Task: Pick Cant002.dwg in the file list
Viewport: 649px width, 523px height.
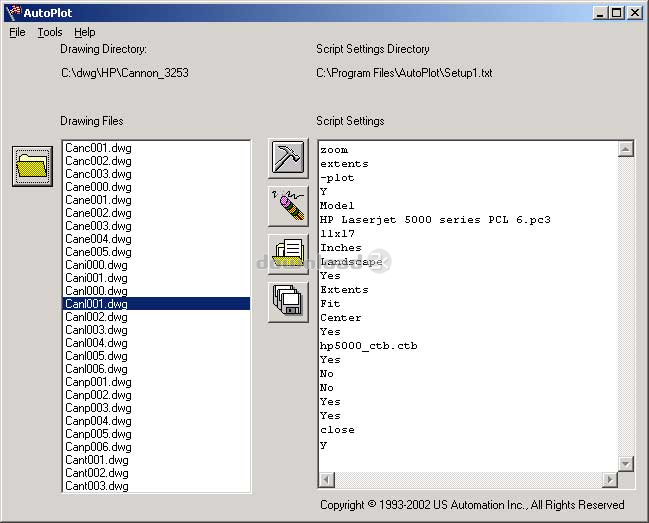Action: [x=98, y=473]
